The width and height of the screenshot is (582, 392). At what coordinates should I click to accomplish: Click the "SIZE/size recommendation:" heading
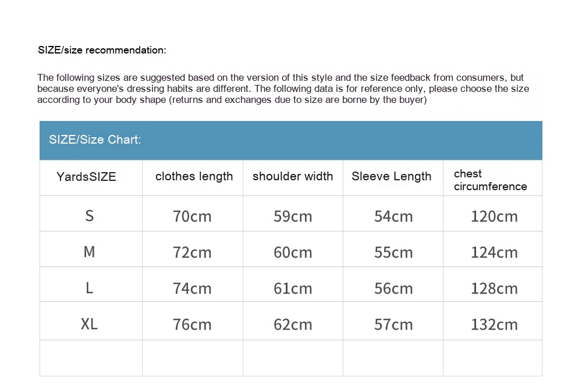click(x=102, y=50)
